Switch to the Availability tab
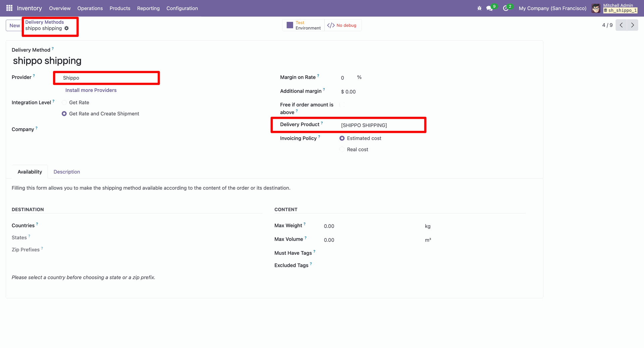This screenshot has width=644, height=348. pyautogui.click(x=30, y=172)
